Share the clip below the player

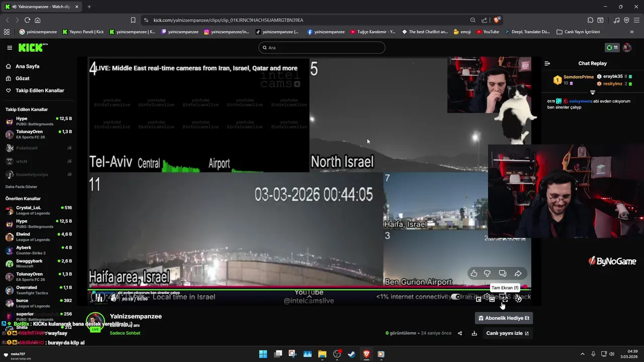460,333
